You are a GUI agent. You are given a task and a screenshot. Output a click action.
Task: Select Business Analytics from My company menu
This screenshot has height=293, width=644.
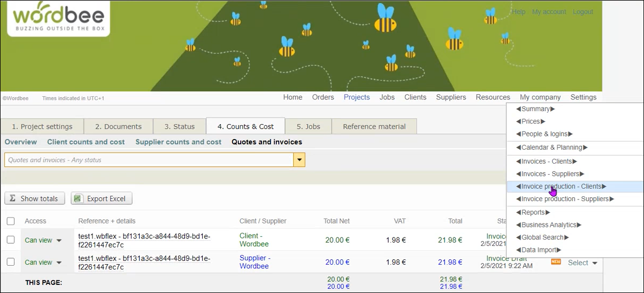pos(549,225)
